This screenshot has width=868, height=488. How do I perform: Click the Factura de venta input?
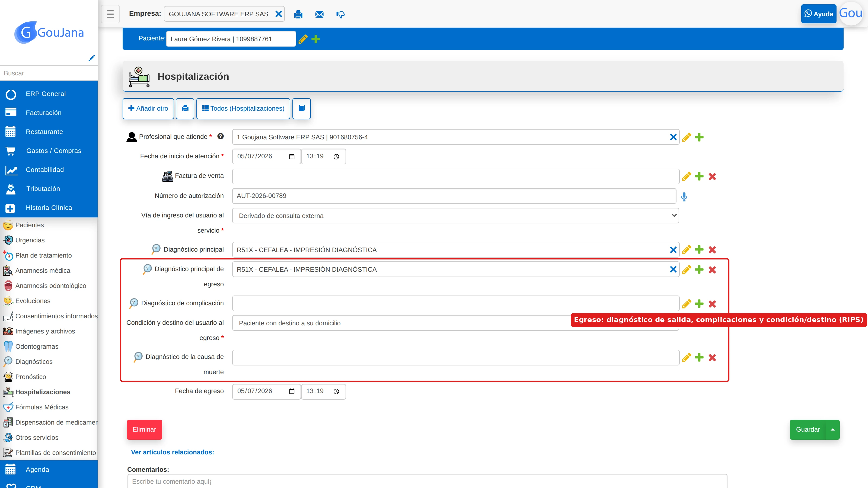click(456, 176)
